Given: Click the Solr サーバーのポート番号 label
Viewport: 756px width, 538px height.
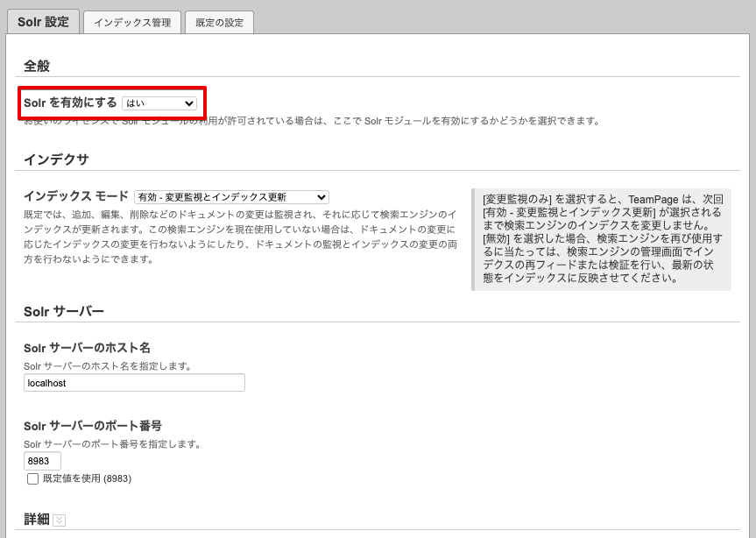Looking at the screenshot, I should 93,426.
